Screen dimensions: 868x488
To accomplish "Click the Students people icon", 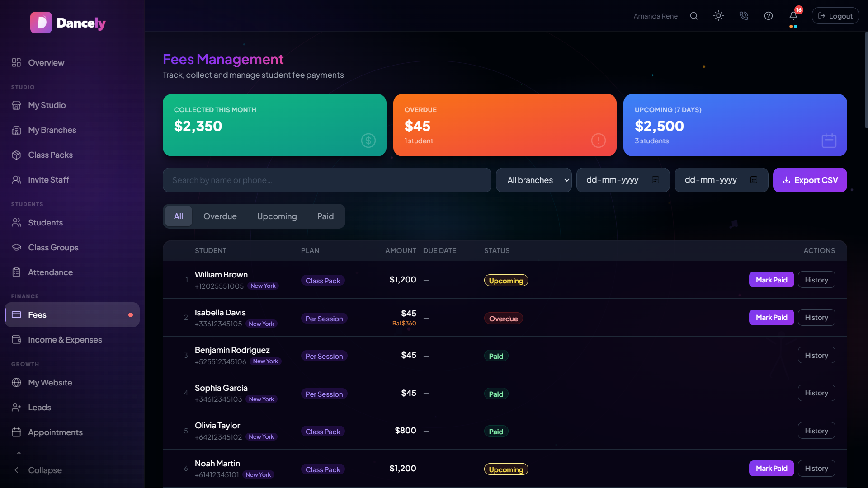I will 17,222.
